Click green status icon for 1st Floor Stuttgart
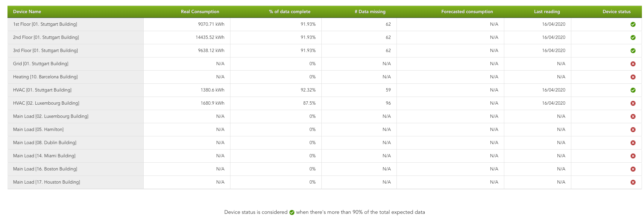Image resolution: width=644 pixels, height=218 pixels. (x=633, y=24)
